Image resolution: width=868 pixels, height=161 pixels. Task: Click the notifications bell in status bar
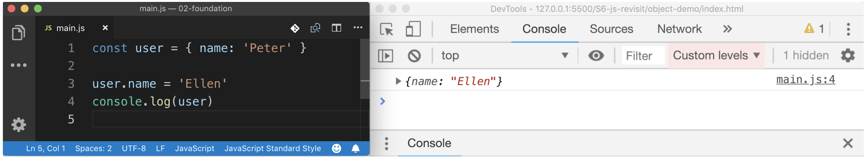click(356, 149)
